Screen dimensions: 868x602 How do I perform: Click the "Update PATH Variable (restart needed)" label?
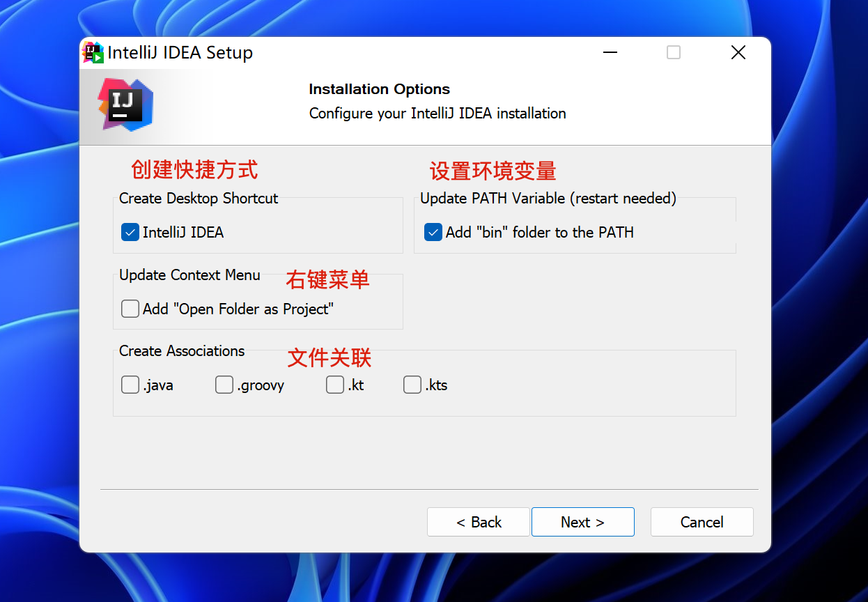(x=548, y=199)
